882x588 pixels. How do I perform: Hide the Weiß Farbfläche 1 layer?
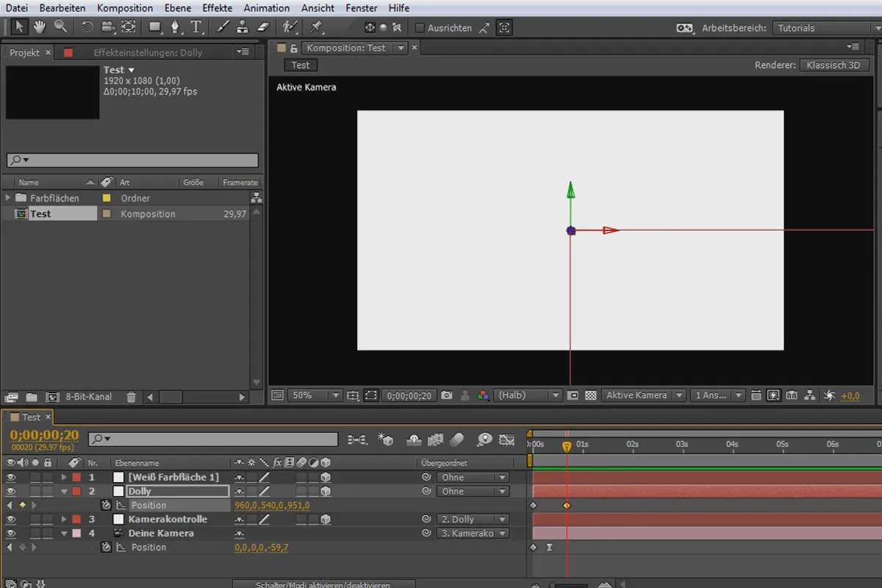pyautogui.click(x=10, y=477)
